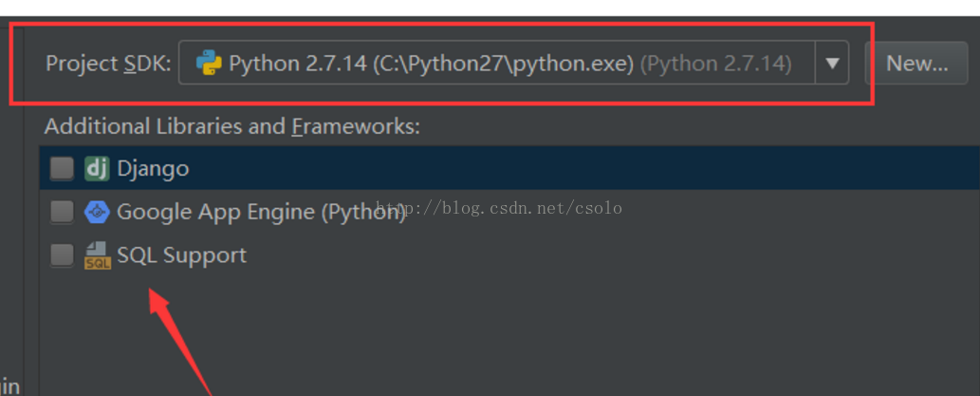Enable the Django checkbox
The image size is (980, 396).
point(62,169)
